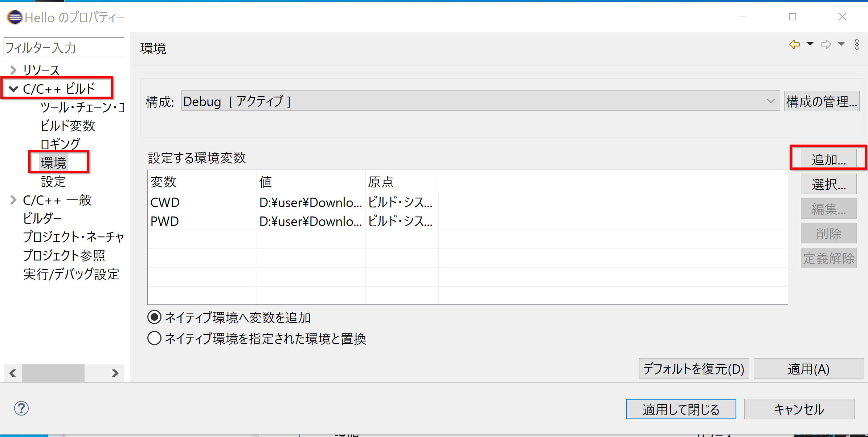Click the 追加... button
This screenshot has height=437, width=868.
tap(828, 159)
